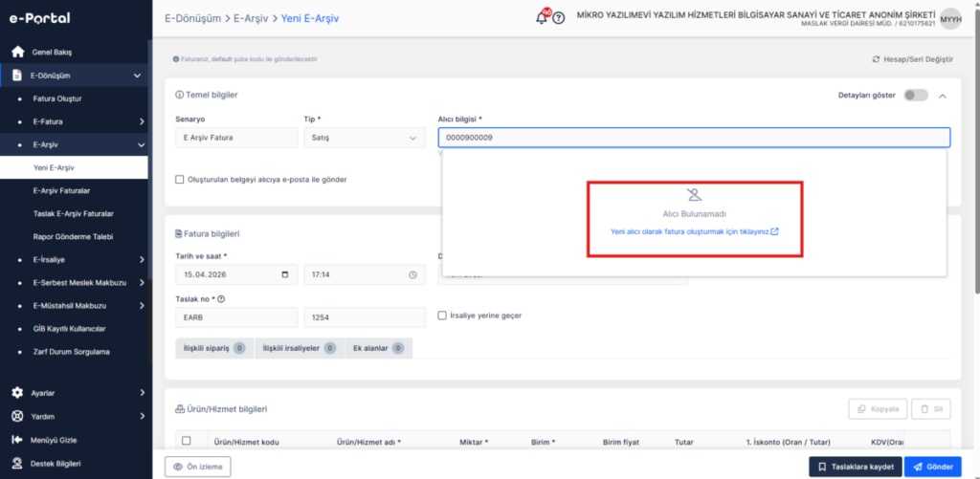The image size is (980, 479).
Task: Click the Ön izleme button
Action: coord(197,467)
